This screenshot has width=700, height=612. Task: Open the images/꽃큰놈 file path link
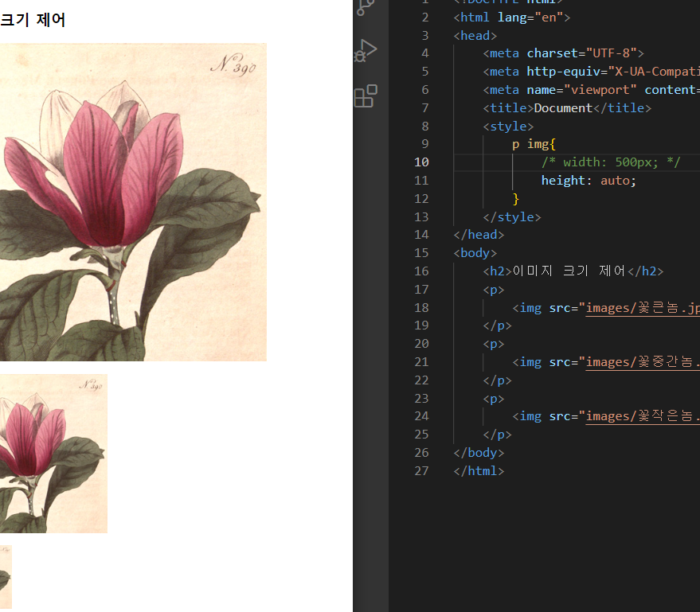tap(643, 308)
